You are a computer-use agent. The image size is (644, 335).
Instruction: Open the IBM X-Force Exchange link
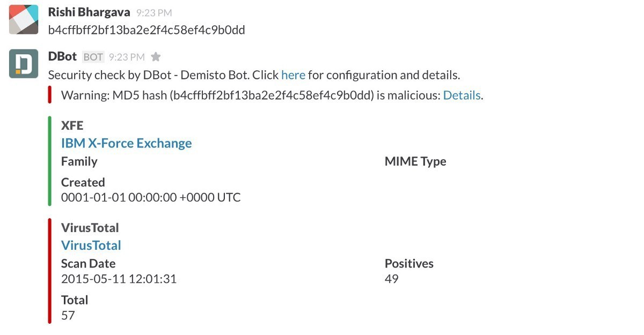pos(126,143)
